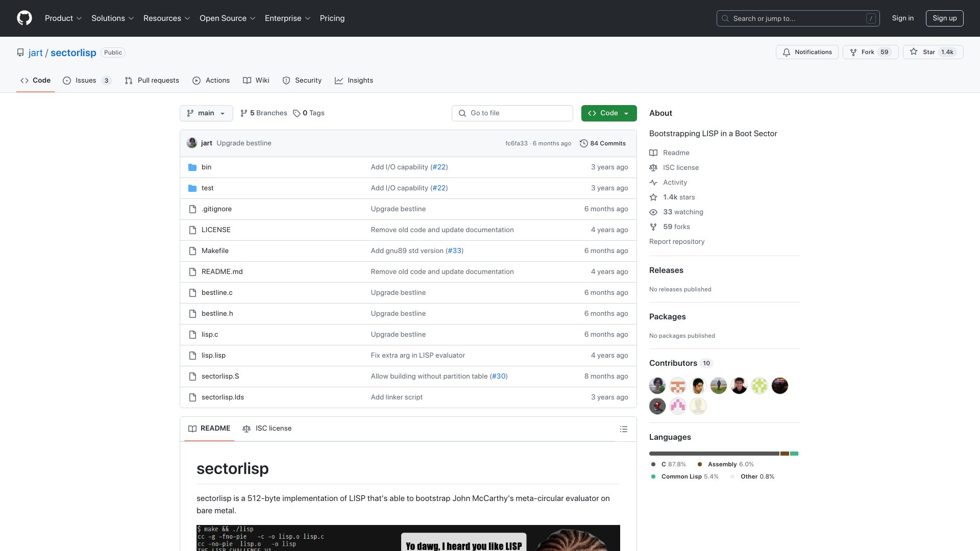Expand the Enterprise menu
This screenshot has width=980, height=551.
click(x=288, y=18)
